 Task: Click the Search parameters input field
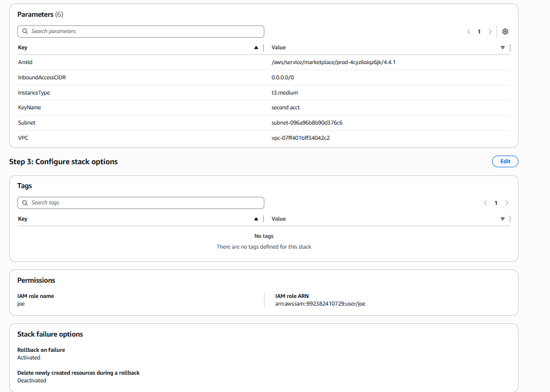pyautogui.click(x=145, y=32)
